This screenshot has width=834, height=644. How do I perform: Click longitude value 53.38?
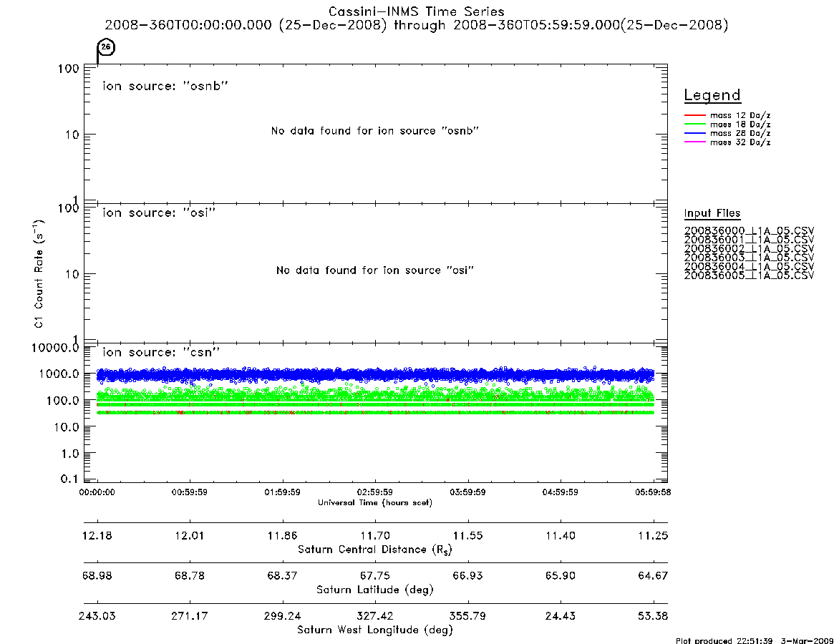pyautogui.click(x=653, y=616)
